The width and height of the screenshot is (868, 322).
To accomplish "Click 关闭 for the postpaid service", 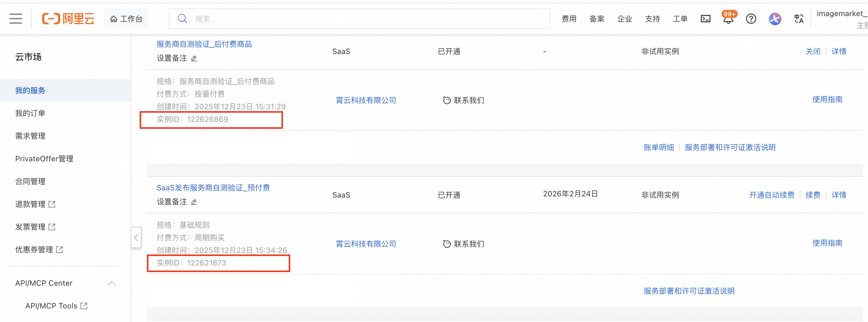I will 812,51.
